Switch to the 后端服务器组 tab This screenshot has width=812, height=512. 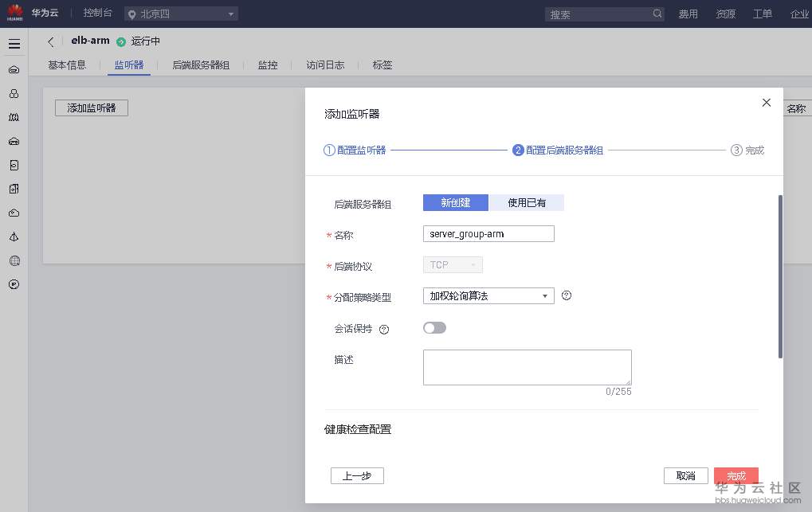tap(201, 65)
